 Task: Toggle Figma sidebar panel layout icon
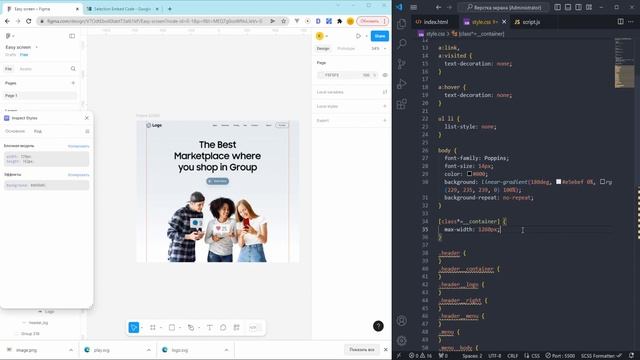click(72, 36)
